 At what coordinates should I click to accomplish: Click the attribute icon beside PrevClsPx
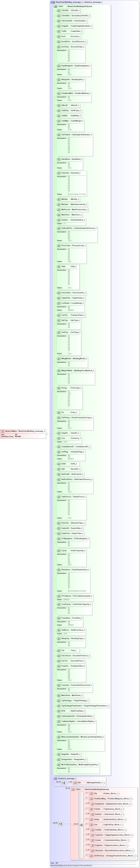59,293
